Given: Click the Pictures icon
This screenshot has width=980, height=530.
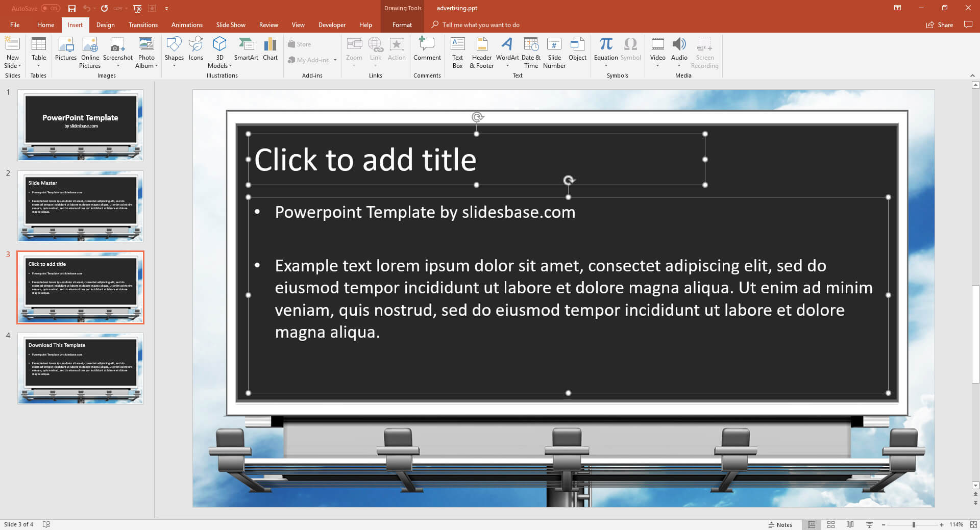Looking at the screenshot, I should (x=66, y=49).
